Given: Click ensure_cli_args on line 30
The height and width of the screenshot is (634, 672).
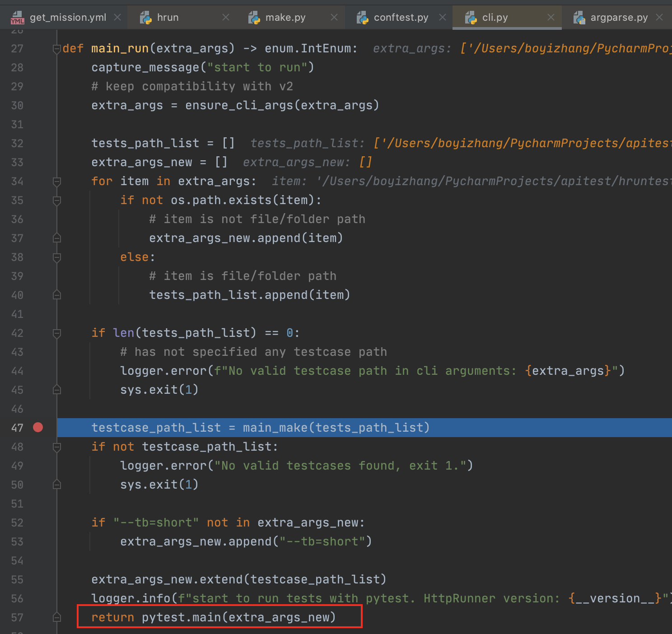Looking at the screenshot, I should [239, 105].
